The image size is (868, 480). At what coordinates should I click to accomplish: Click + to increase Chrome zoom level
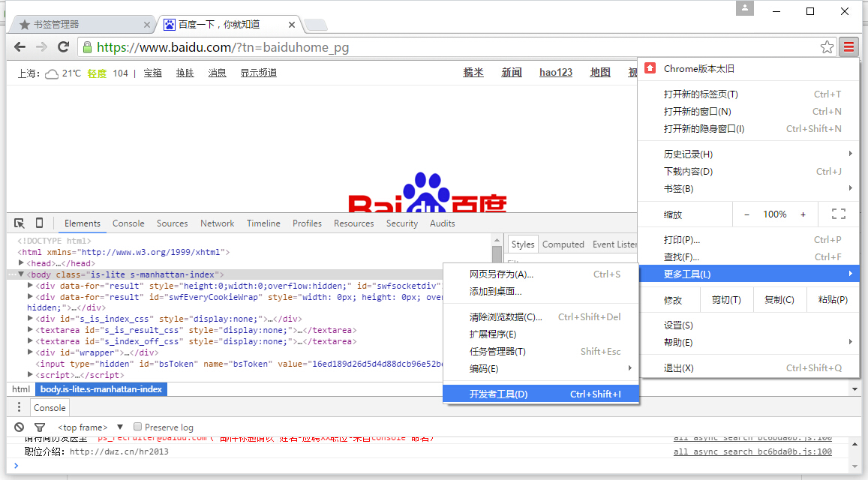click(x=803, y=214)
